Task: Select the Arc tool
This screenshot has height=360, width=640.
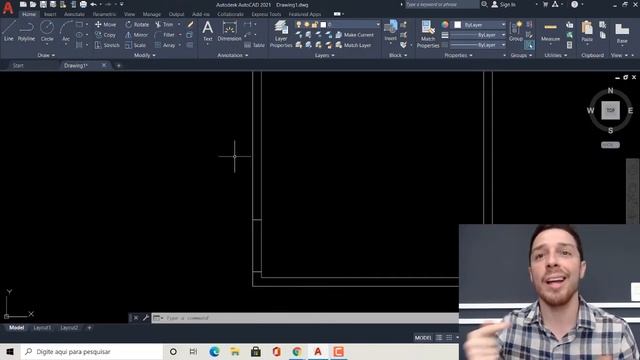Action: tap(66, 31)
